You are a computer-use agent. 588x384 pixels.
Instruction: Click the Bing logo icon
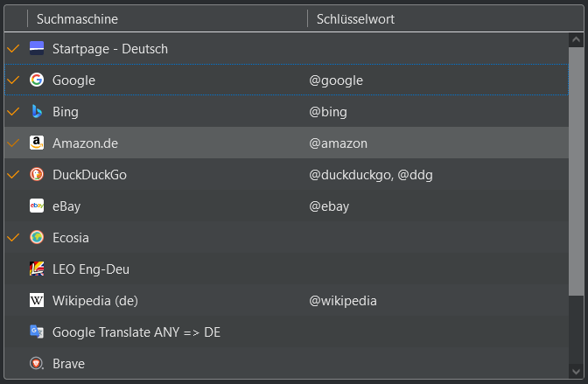coord(37,111)
